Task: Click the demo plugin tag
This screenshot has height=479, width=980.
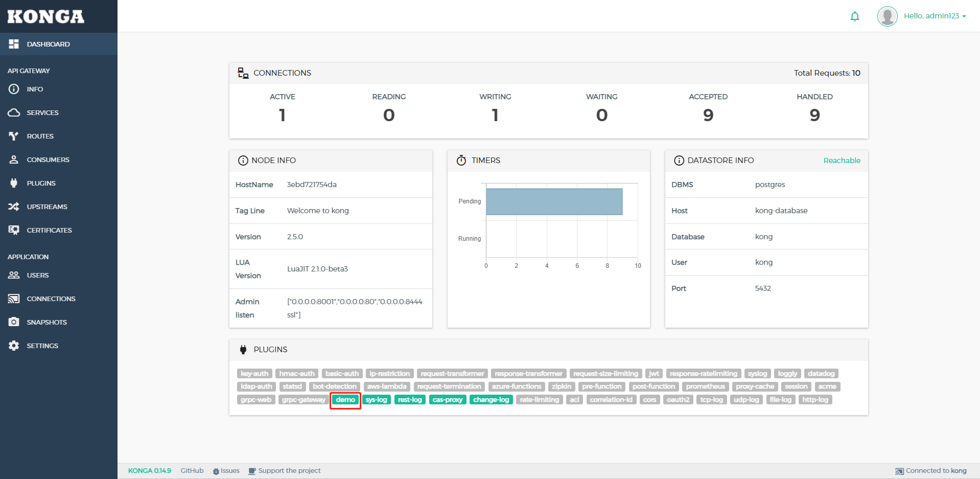Action: pyautogui.click(x=345, y=400)
